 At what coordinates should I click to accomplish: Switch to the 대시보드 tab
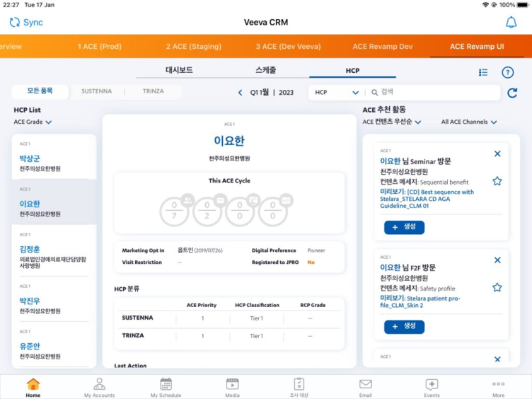click(179, 70)
